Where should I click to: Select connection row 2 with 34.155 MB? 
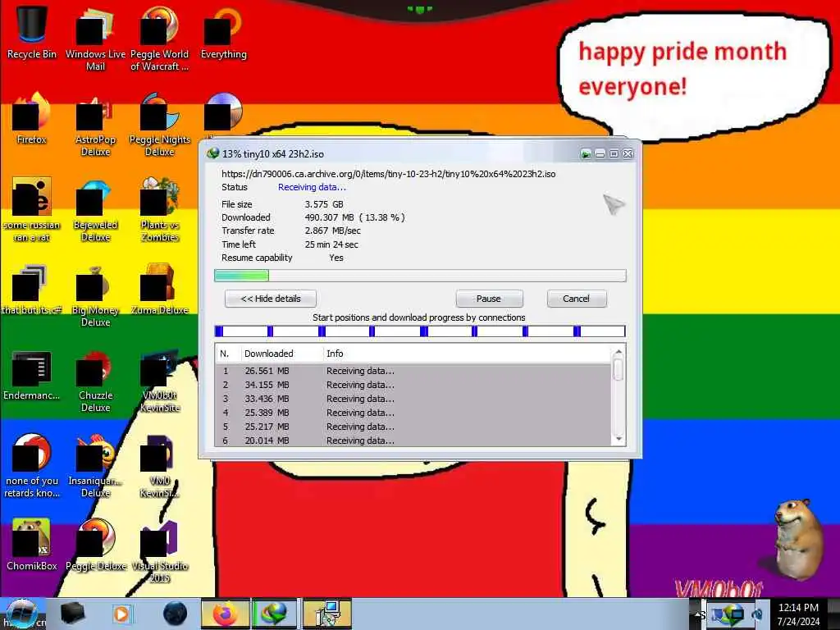pyautogui.click(x=413, y=385)
